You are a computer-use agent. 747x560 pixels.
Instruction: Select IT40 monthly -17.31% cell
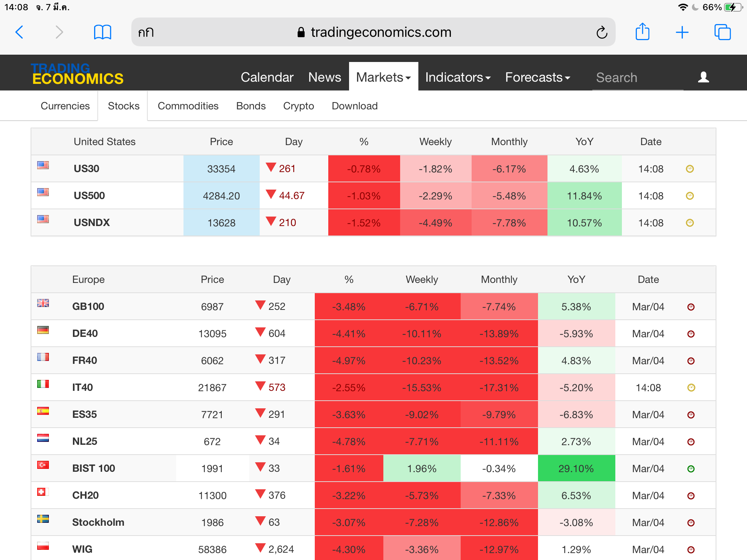[x=499, y=388]
